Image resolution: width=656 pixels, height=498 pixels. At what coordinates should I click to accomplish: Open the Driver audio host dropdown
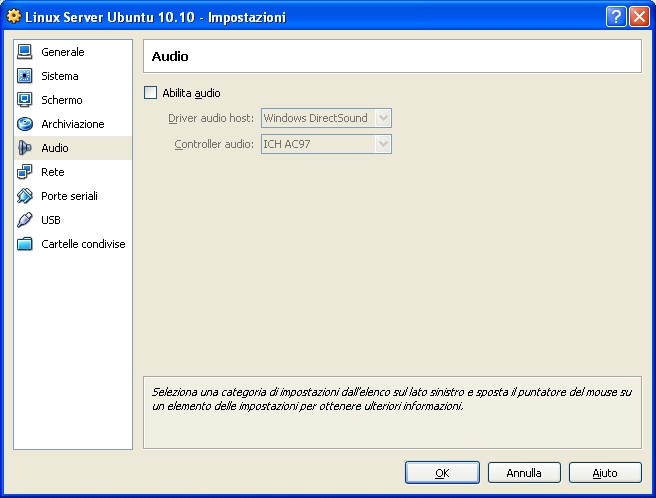pos(325,118)
